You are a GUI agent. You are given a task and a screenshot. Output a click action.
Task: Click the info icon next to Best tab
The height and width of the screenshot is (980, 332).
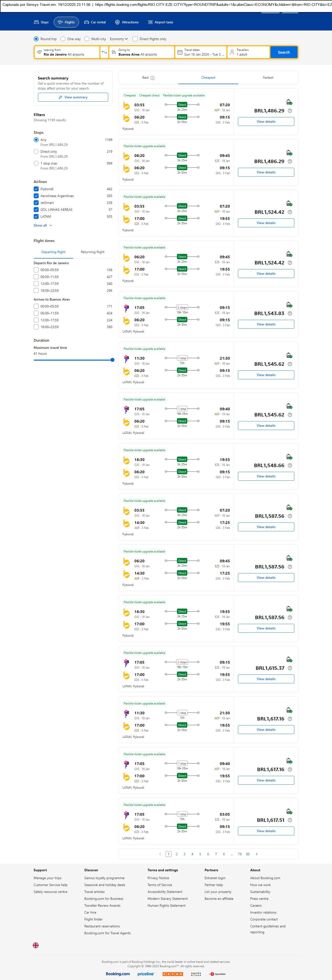point(153,78)
